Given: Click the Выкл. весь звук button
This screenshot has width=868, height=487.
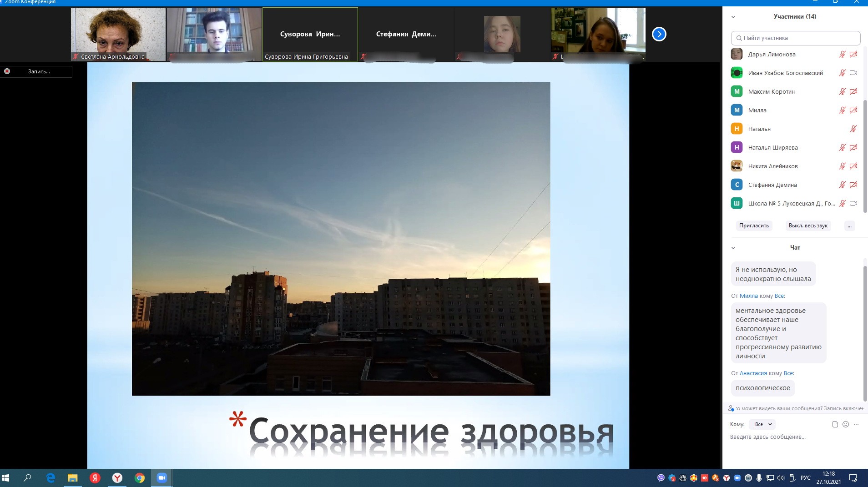Looking at the screenshot, I should pyautogui.click(x=808, y=226).
